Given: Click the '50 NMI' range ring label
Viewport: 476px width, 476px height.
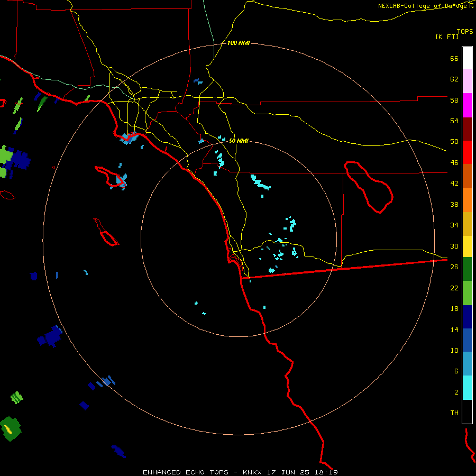Looking at the screenshot, I should pos(239,141).
